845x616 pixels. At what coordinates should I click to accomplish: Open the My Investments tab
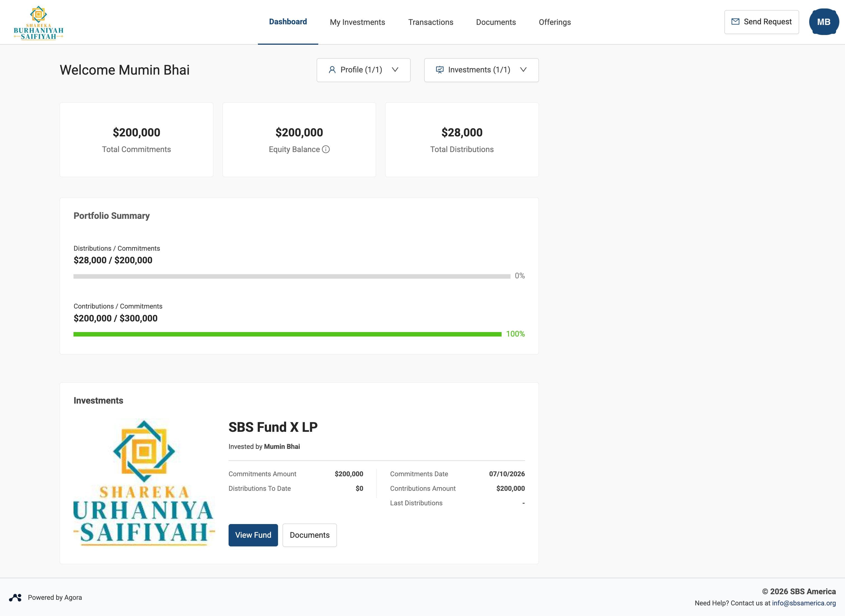357,22
